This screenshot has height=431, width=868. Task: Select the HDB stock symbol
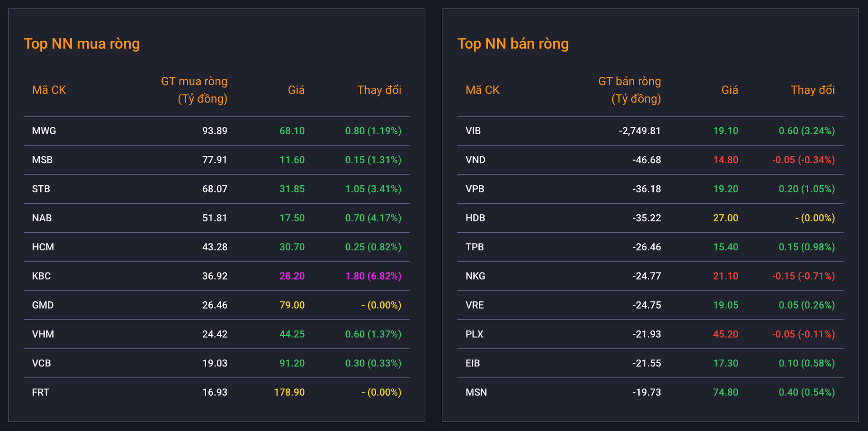(475, 218)
